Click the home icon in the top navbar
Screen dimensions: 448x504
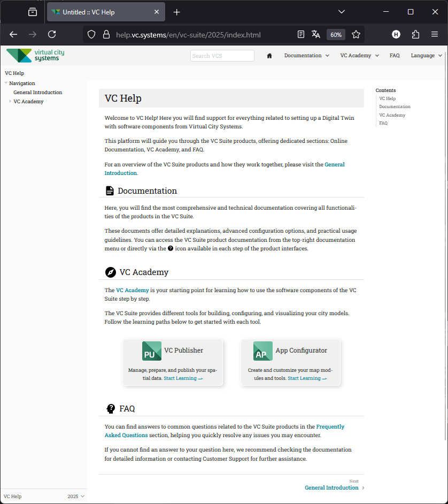point(269,55)
